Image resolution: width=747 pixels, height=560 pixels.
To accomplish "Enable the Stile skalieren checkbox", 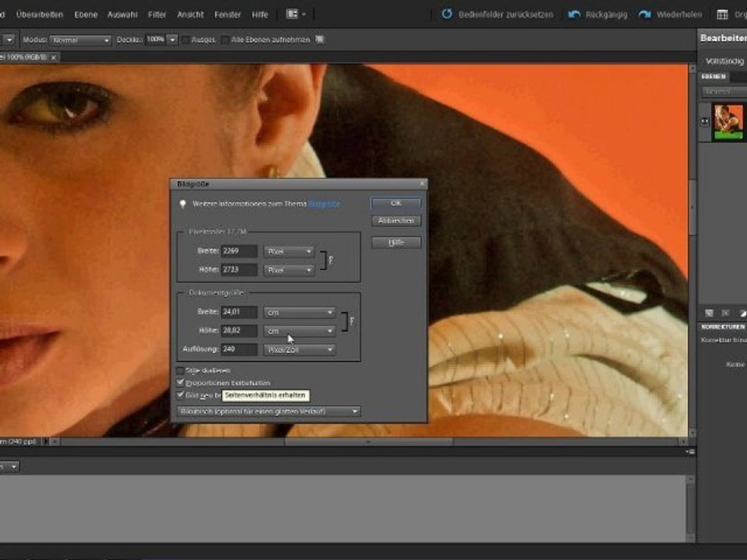I will [x=180, y=370].
